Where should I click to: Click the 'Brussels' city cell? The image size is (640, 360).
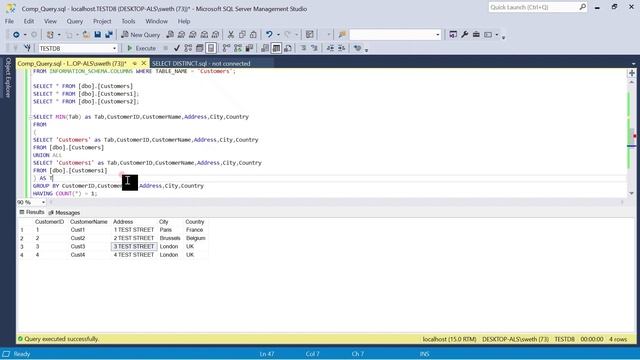coord(170,238)
